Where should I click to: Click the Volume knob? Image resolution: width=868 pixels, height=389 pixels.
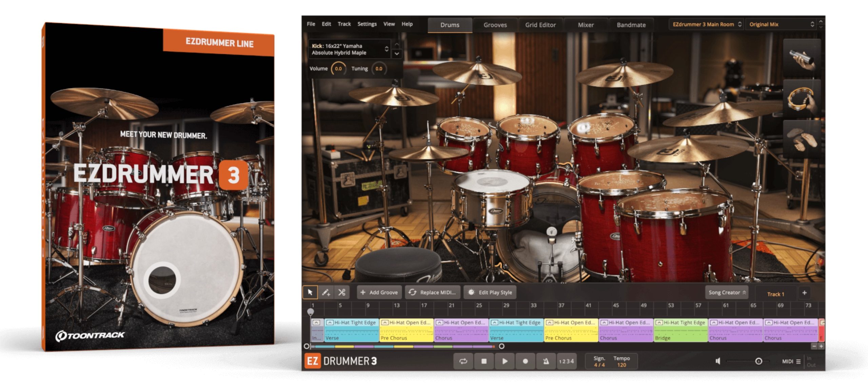coord(338,69)
